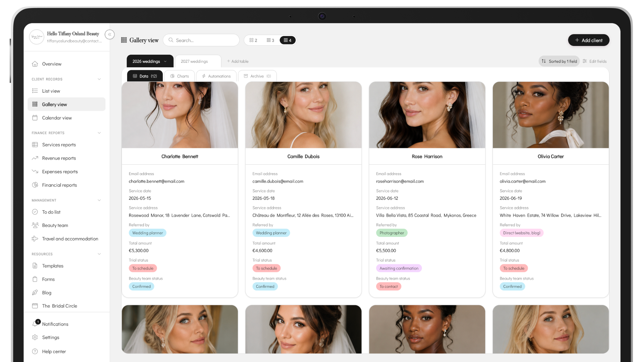
Task: Open the Automations tab
Action: 216,76
